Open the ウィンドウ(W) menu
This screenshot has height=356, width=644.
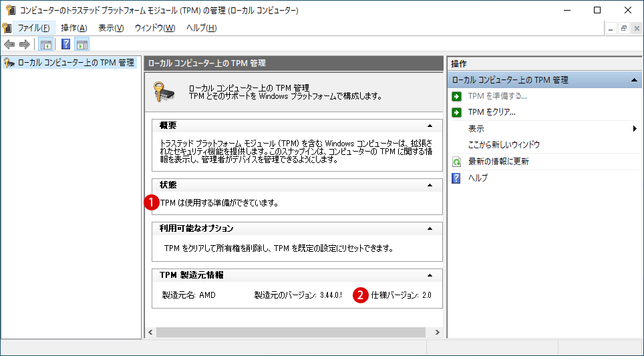coord(155,28)
